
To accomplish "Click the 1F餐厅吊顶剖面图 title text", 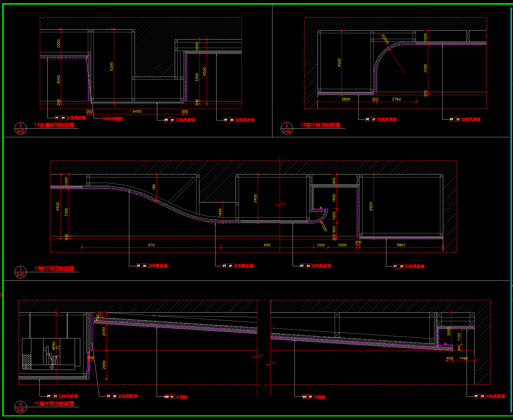I will tap(54, 404).
